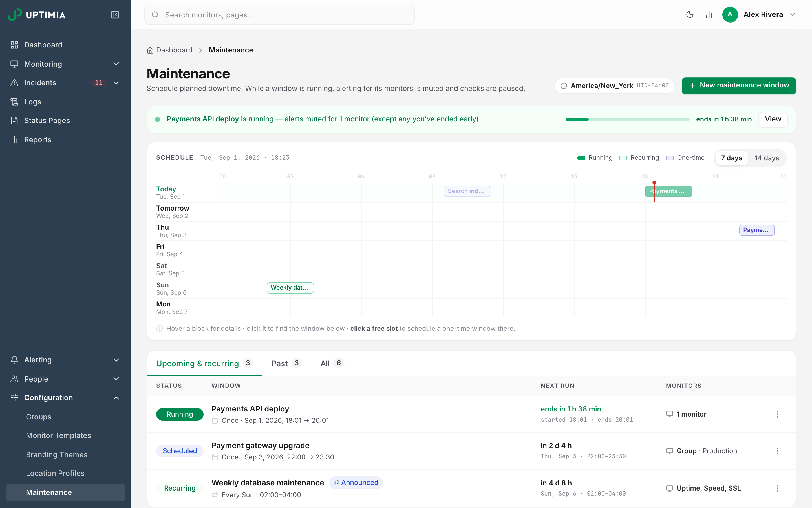
Task: Open Reports page
Action: tap(38, 139)
